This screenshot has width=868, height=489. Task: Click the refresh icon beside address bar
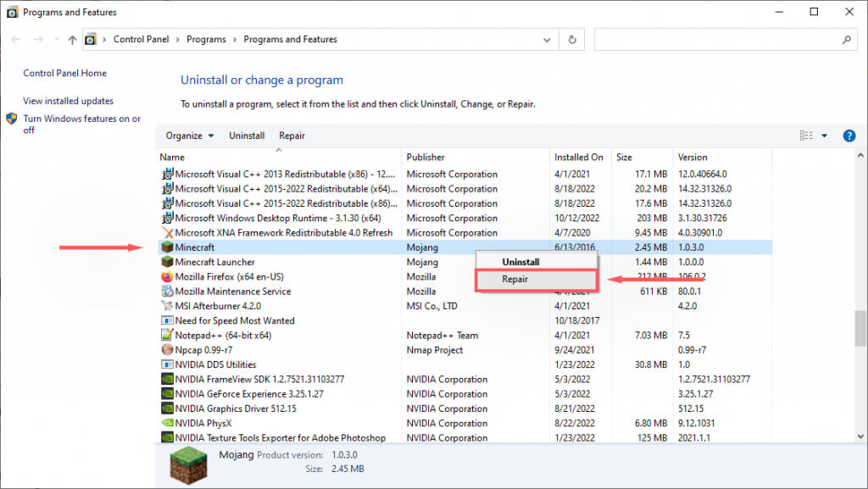[573, 39]
